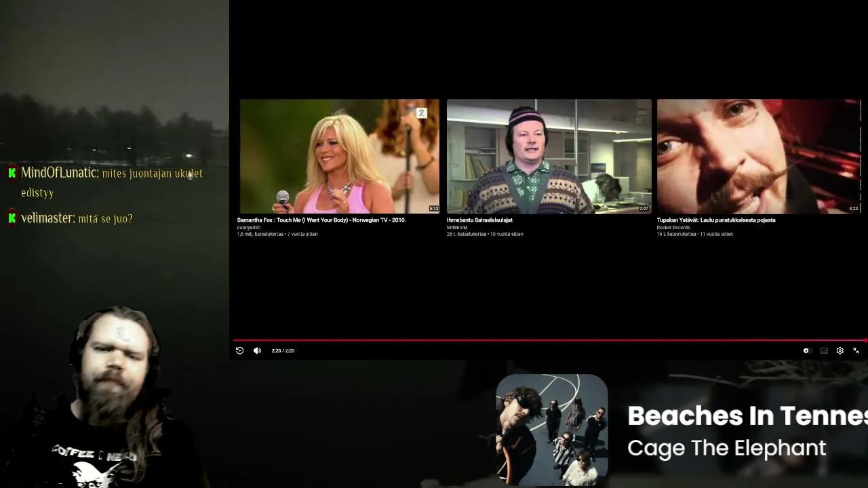The height and width of the screenshot is (488, 868).
Task: Click the 6:12 duration badge
Action: (434, 209)
